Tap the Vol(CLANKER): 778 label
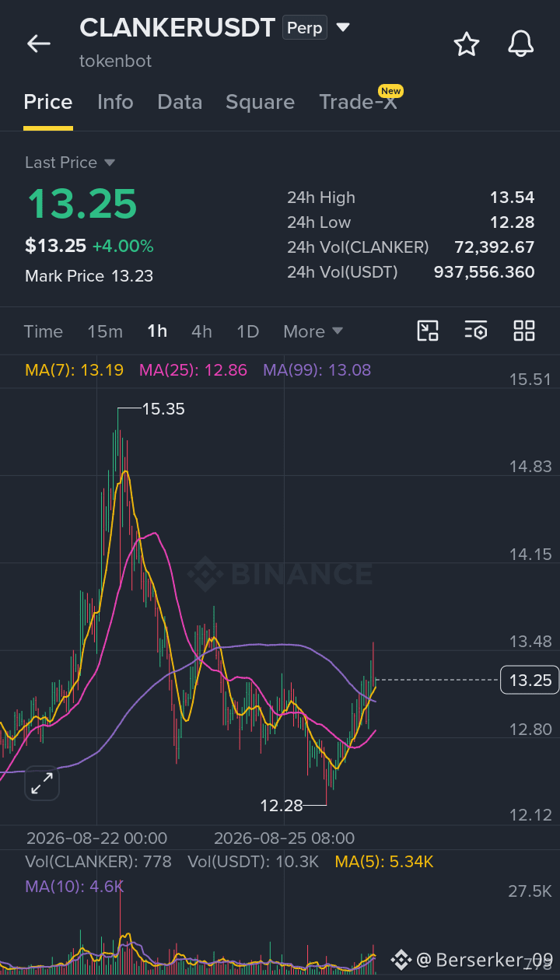Viewport: 560px width, 980px height. 98,862
